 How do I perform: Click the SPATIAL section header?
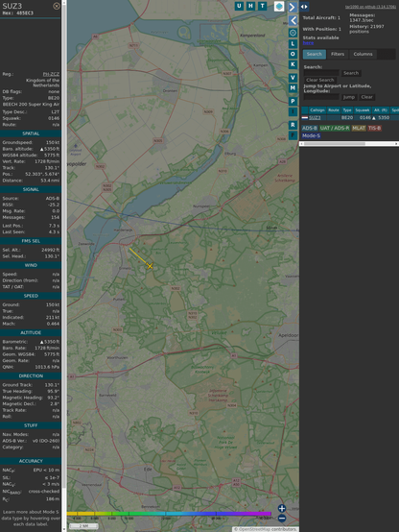(x=31, y=133)
